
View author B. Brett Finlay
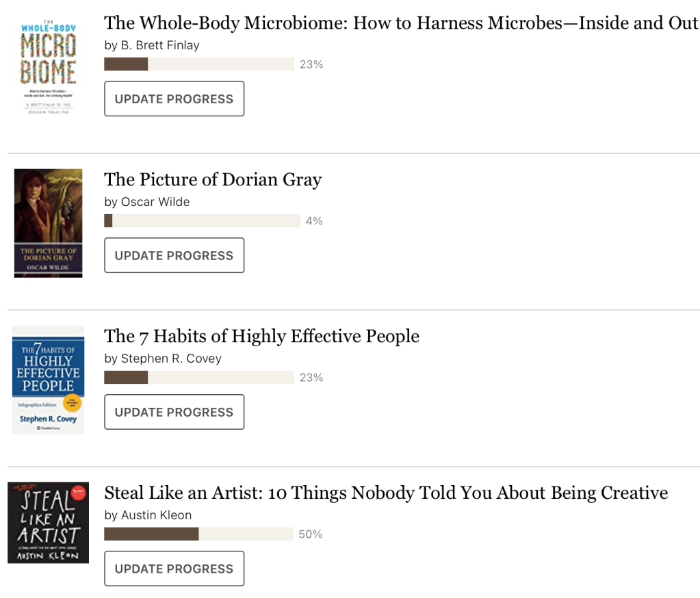[159, 46]
